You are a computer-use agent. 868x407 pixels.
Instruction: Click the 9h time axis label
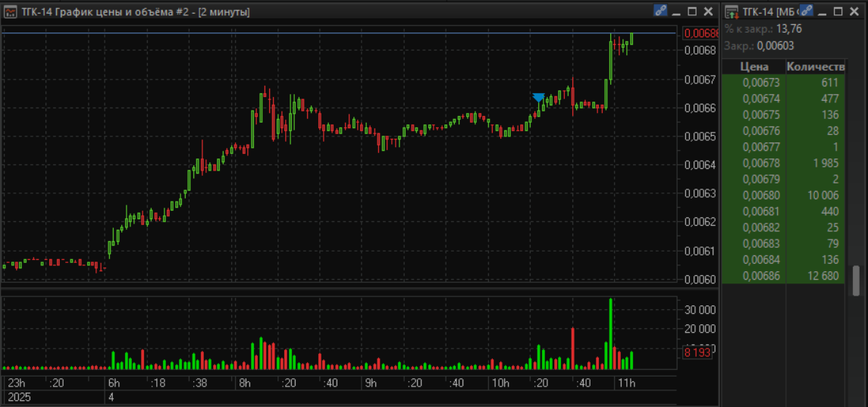pyautogui.click(x=371, y=384)
